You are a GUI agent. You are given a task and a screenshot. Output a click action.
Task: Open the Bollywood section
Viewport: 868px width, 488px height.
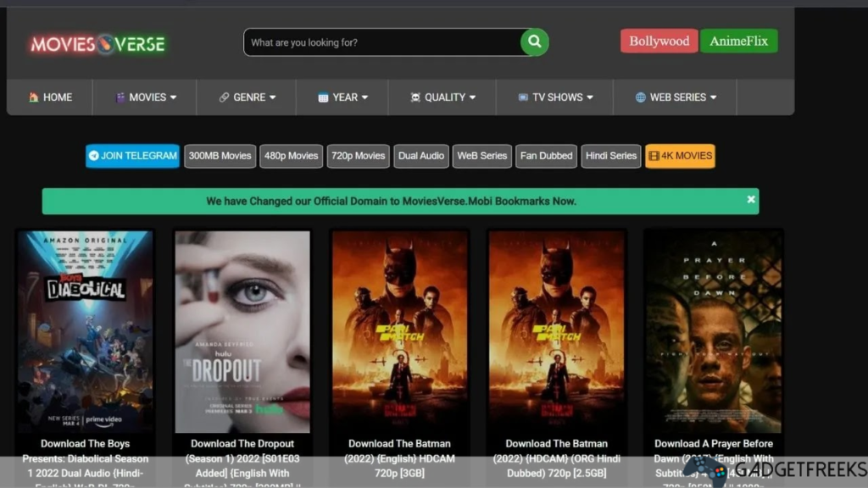pyautogui.click(x=659, y=41)
